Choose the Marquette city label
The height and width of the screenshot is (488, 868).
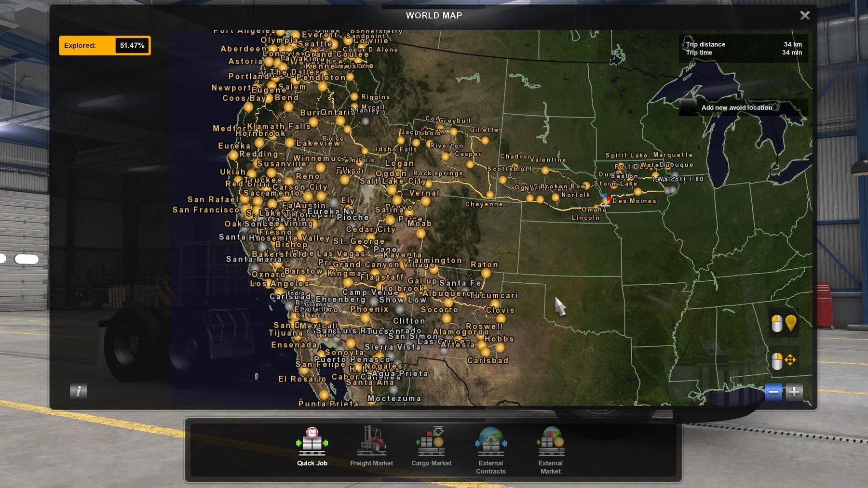tap(673, 155)
